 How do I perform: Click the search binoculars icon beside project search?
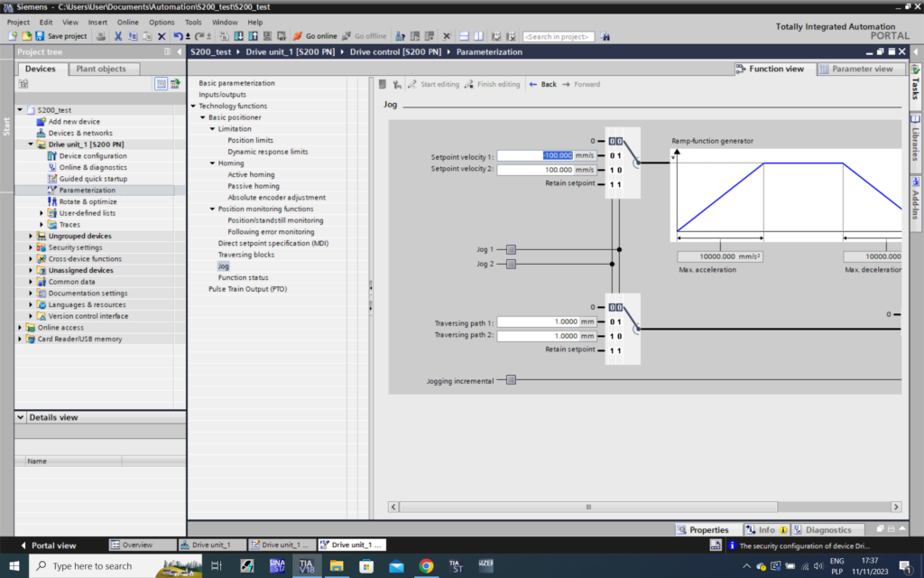605,36
